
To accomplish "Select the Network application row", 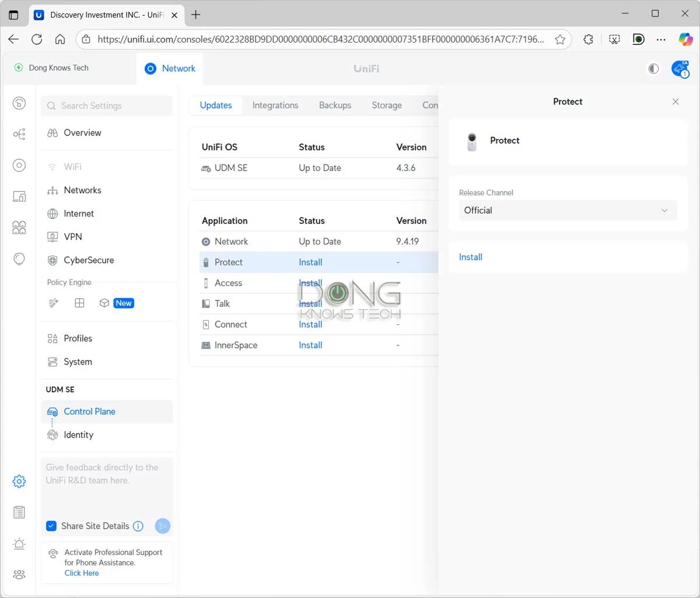I will pos(318,242).
